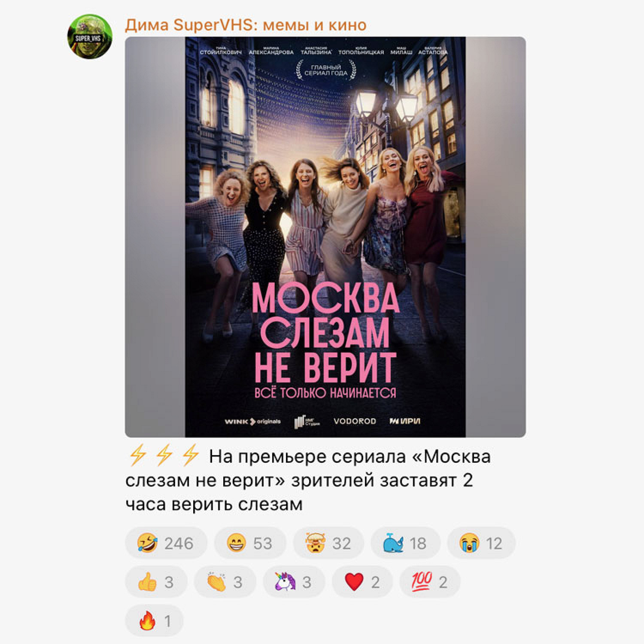Add the fire reaction with 1
The width and height of the screenshot is (644, 644).
[x=155, y=621]
